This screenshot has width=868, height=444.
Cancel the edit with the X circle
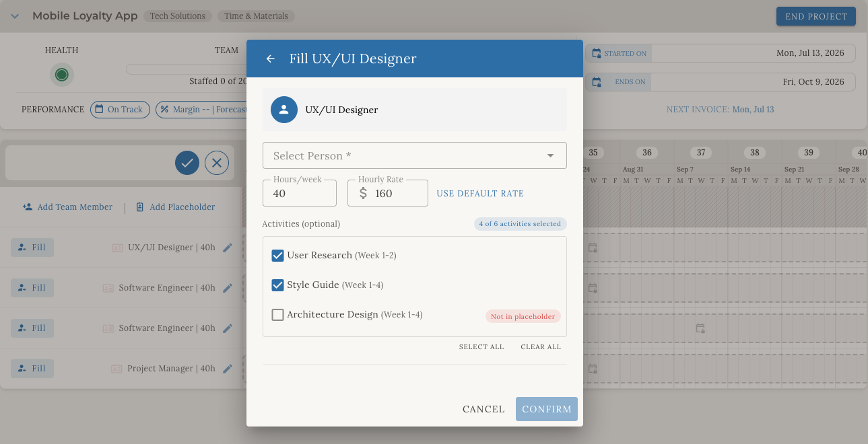coord(217,163)
